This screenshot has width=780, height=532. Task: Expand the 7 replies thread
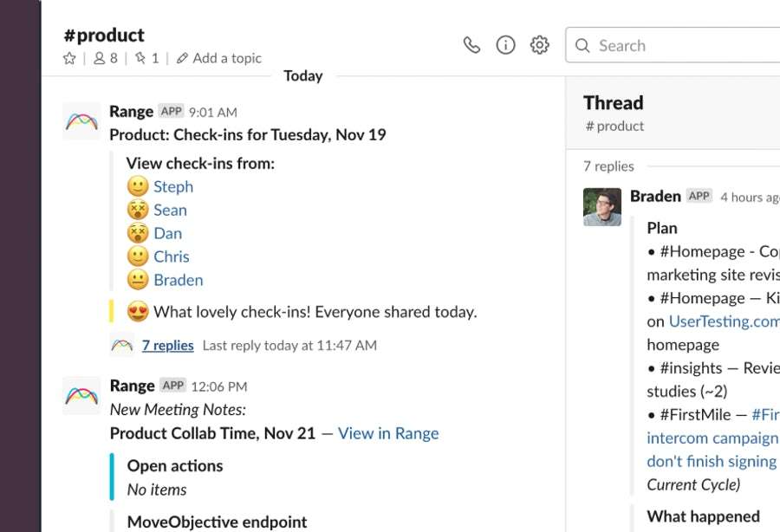167,346
